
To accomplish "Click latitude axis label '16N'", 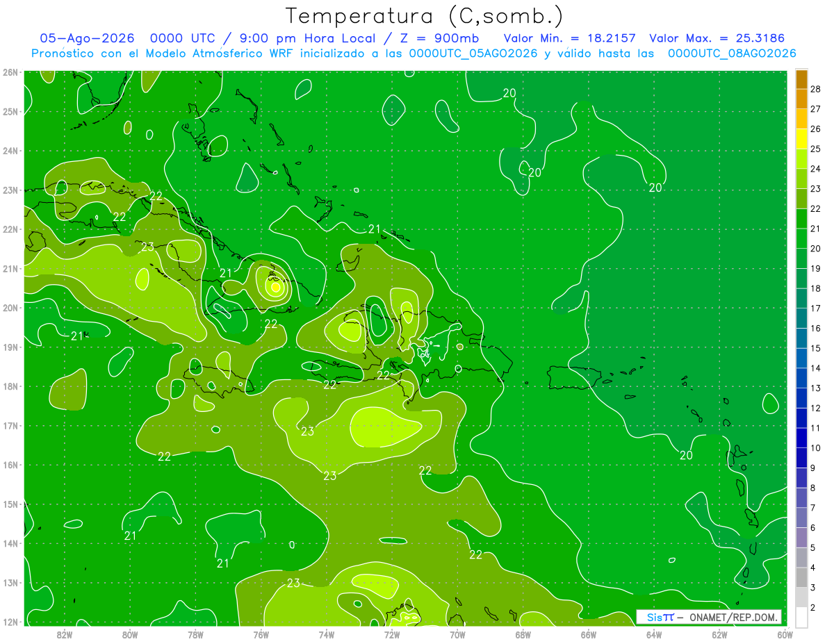I will tap(10, 465).
